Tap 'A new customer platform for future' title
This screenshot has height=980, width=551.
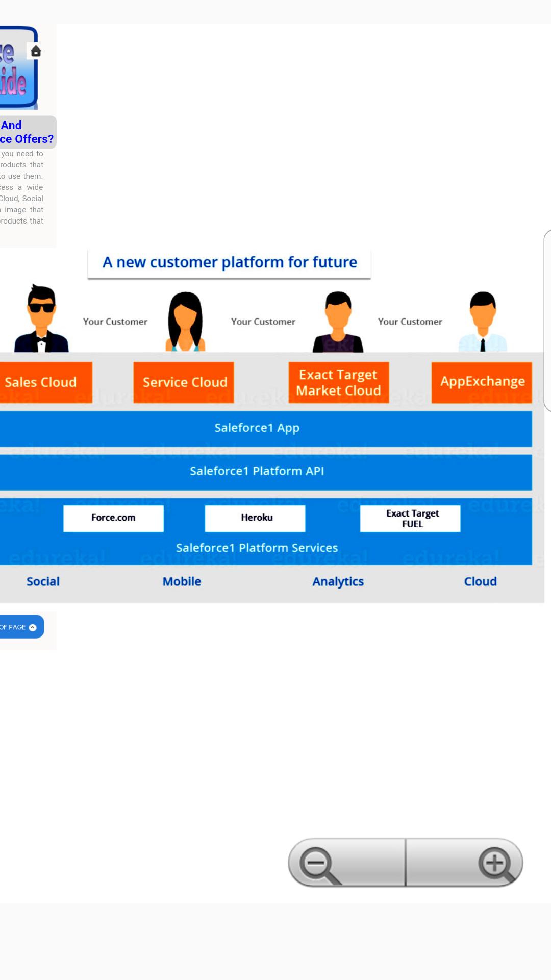[x=230, y=262]
